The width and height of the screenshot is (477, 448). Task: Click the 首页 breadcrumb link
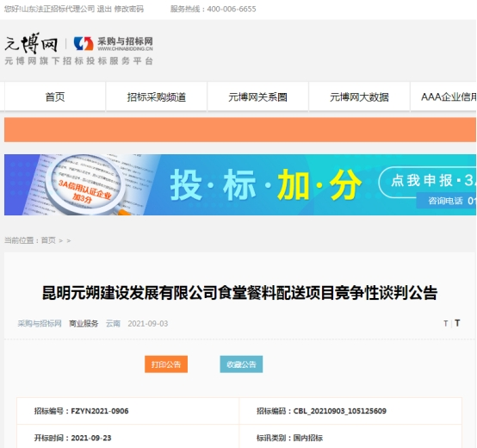tap(48, 240)
